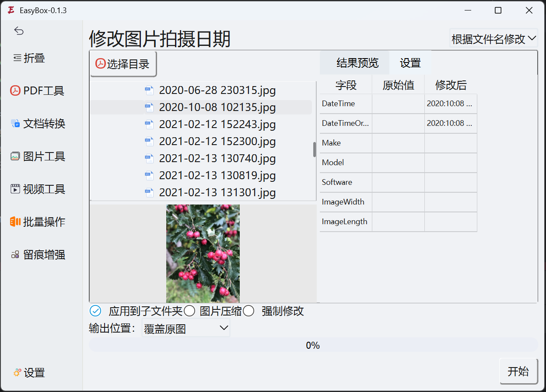Click the 折叠 collapse icon in sidebar
The image size is (546, 392).
(17, 58)
